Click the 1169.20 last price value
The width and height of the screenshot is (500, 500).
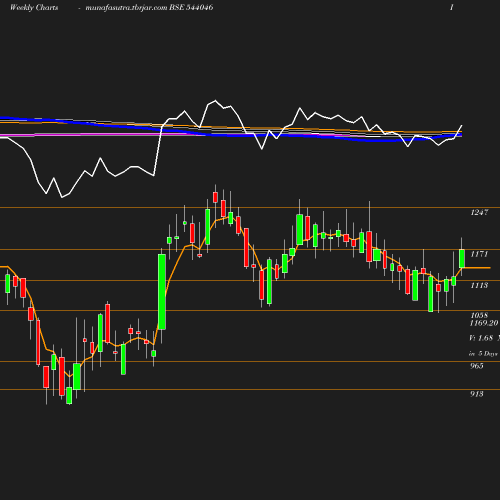pyautogui.click(x=484, y=323)
